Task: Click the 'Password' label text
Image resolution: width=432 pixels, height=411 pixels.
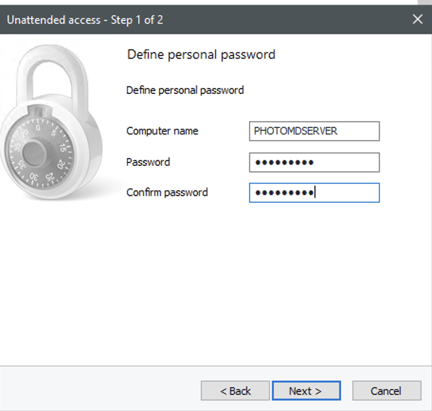Action: 148,162
